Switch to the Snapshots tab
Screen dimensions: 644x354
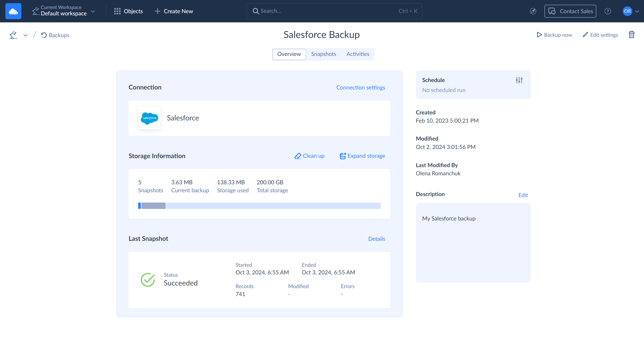(x=323, y=54)
